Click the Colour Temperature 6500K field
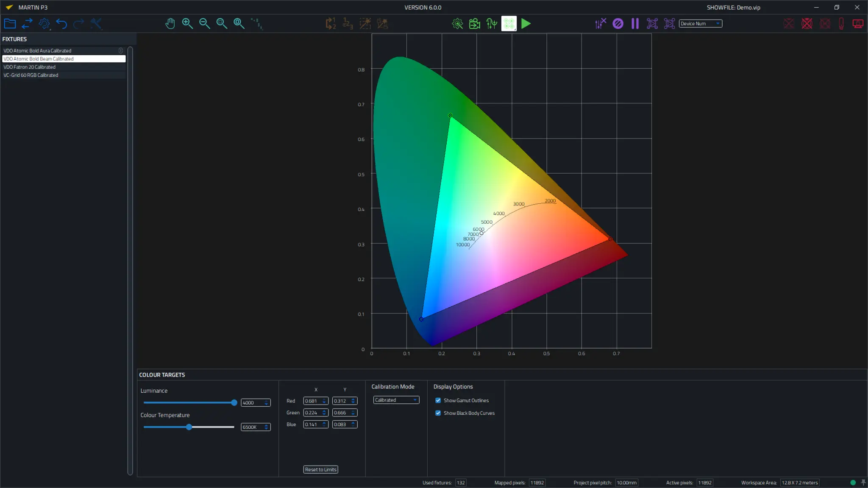 pyautogui.click(x=253, y=427)
